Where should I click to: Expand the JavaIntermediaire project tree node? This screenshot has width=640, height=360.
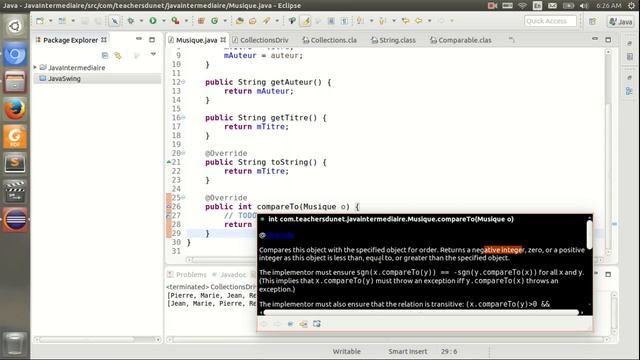tap(36, 67)
